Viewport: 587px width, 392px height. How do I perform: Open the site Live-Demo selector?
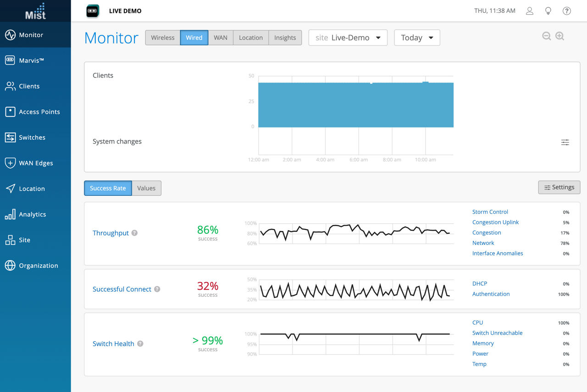coord(348,38)
